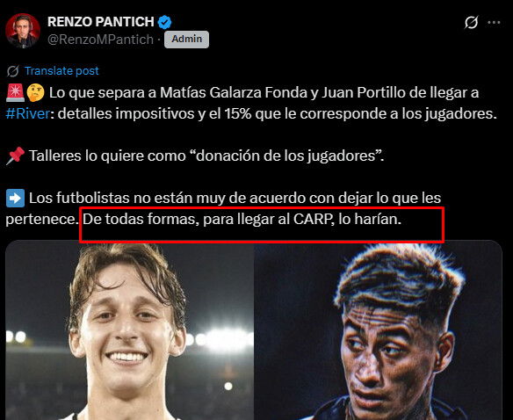513x420 pixels.
Task: Click the blue right-arrow emoji
Action: [15, 198]
